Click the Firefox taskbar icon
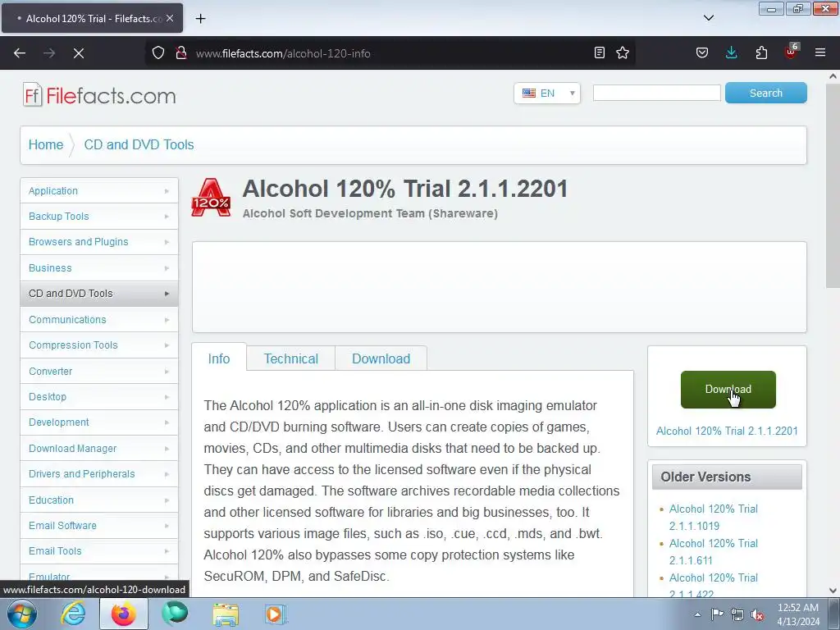This screenshot has height=630, width=840. click(123, 614)
